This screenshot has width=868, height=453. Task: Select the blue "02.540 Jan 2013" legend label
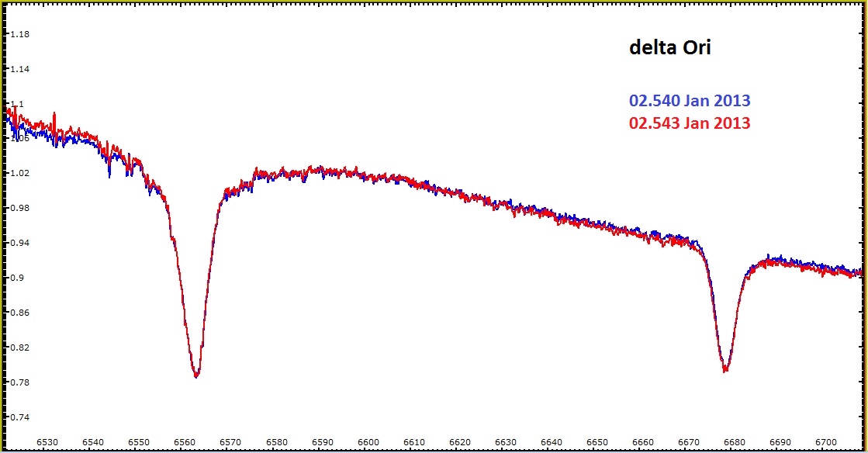[x=690, y=101]
